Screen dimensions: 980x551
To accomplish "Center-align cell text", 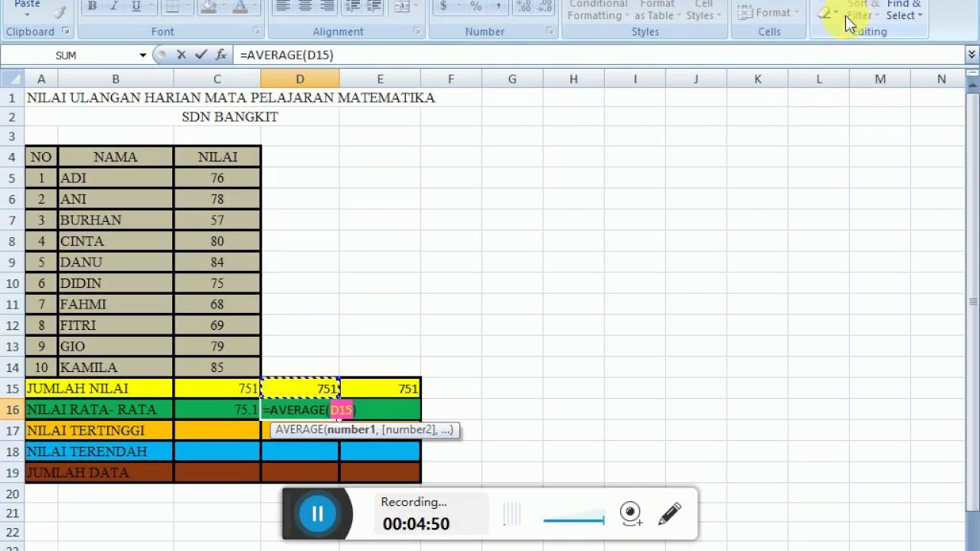I will 305,7.
